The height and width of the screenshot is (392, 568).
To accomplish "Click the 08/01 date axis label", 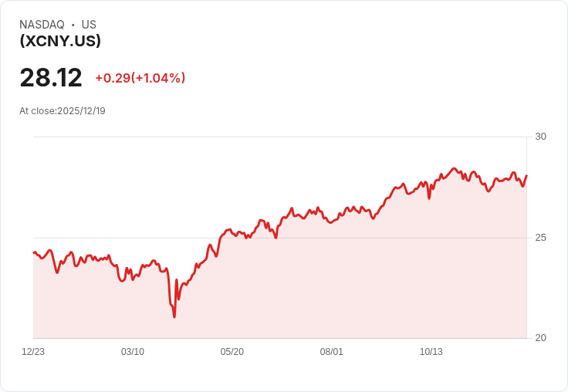I will [x=331, y=352].
